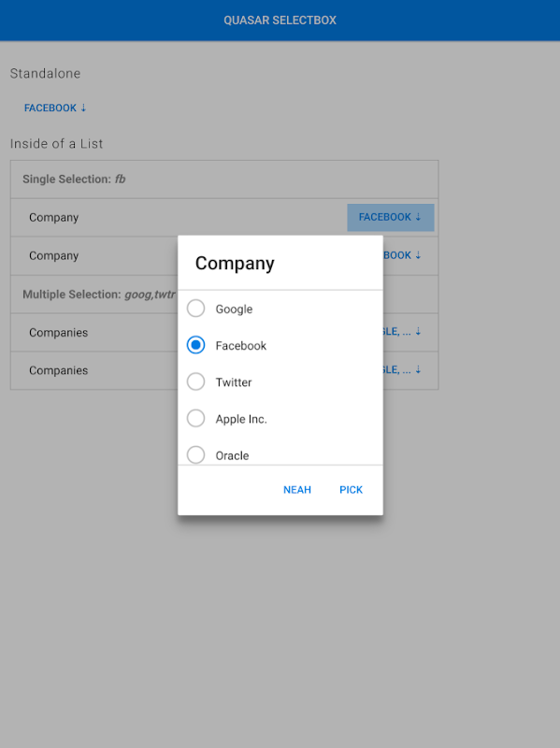Select the Google radio button

(195, 309)
